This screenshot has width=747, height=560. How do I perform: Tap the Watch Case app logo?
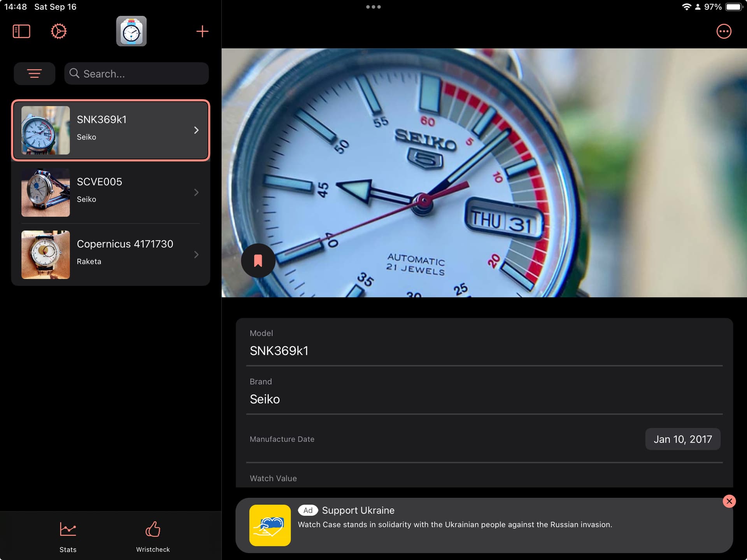(x=132, y=31)
